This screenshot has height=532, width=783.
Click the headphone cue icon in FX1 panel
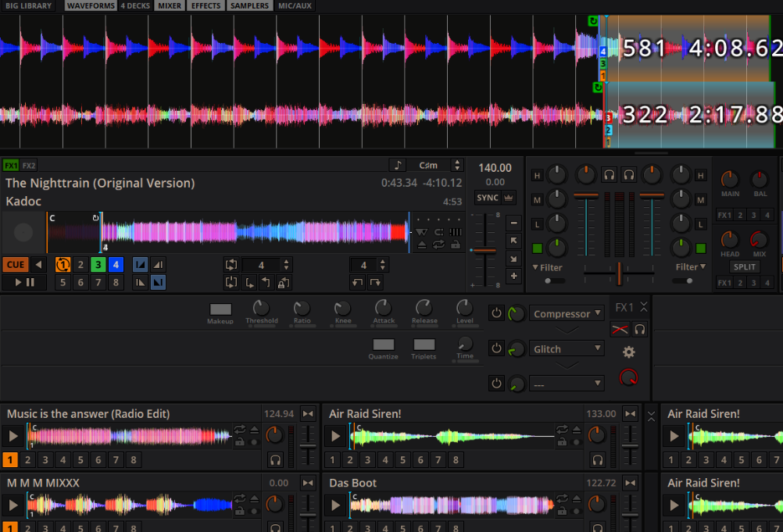pyautogui.click(x=639, y=329)
